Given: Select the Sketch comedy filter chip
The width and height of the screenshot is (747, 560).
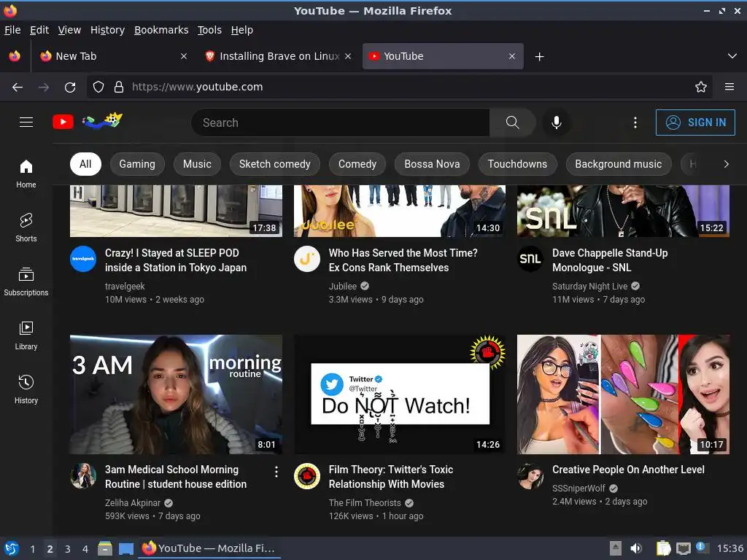Looking at the screenshot, I should point(275,164).
